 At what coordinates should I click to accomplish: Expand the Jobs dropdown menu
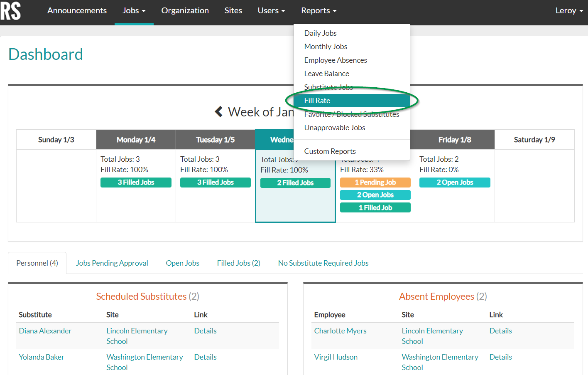click(x=134, y=11)
